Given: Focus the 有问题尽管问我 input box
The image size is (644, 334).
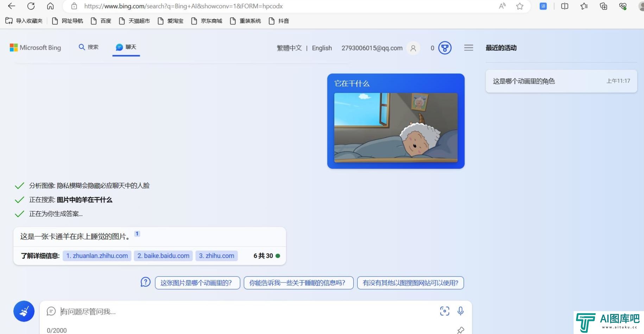Looking at the screenshot, I should coord(246,311).
